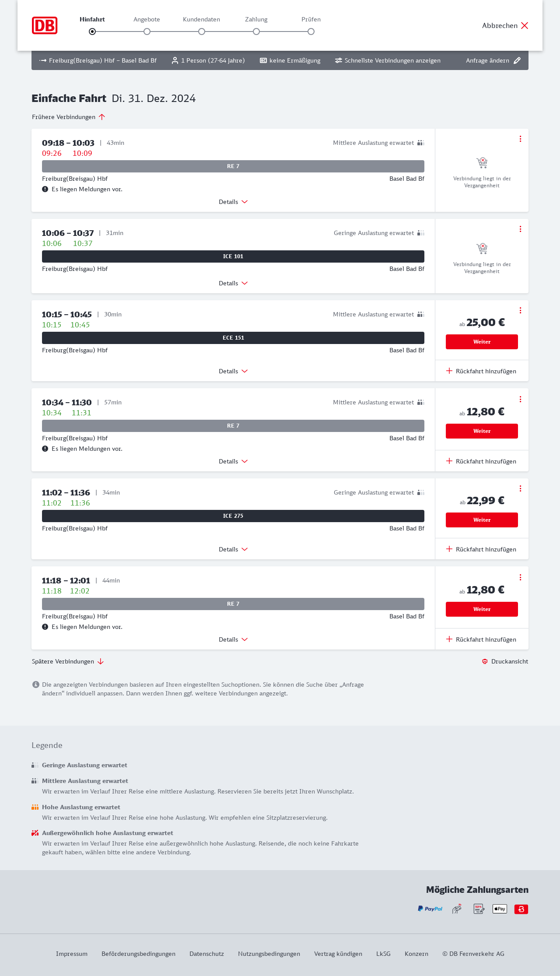Click the Kundendaten step label
Viewport: 560px width, 976px height.
[x=201, y=19]
